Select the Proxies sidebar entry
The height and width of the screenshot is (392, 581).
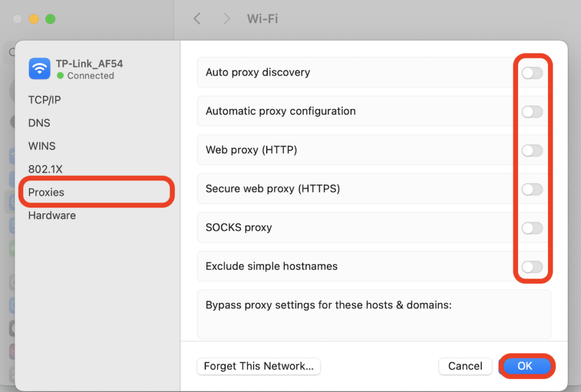coord(46,192)
